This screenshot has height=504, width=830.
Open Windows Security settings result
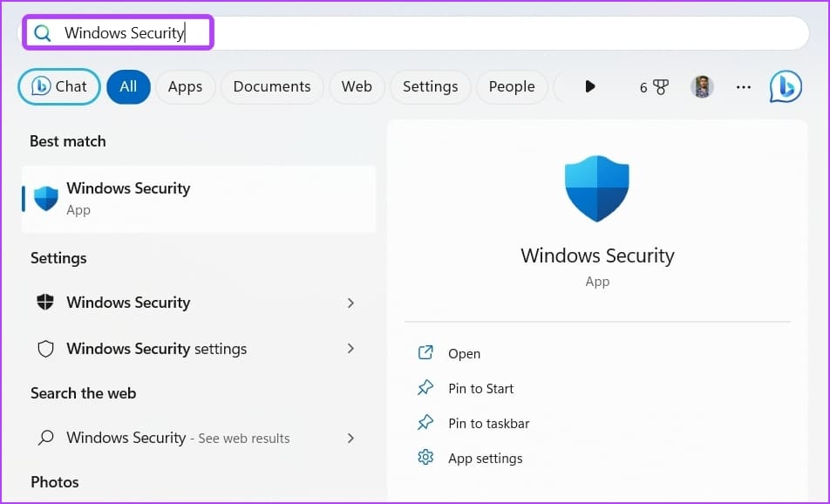[199, 349]
